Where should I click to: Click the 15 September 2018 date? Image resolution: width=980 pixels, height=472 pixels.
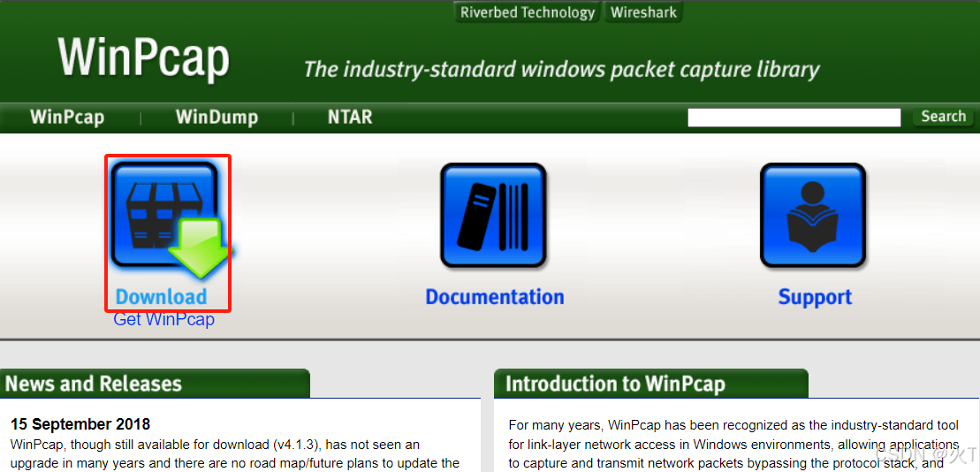[x=80, y=424]
